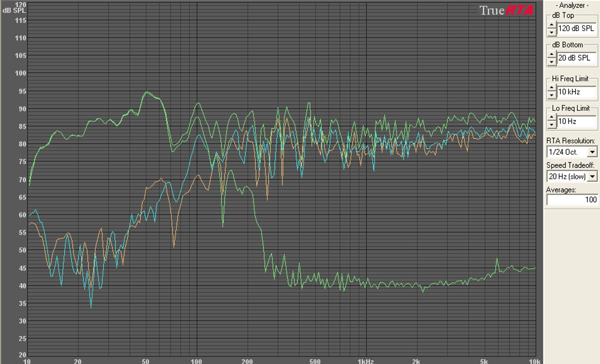Click the 120 dB SPL value field

pyautogui.click(x=575, y=29)
